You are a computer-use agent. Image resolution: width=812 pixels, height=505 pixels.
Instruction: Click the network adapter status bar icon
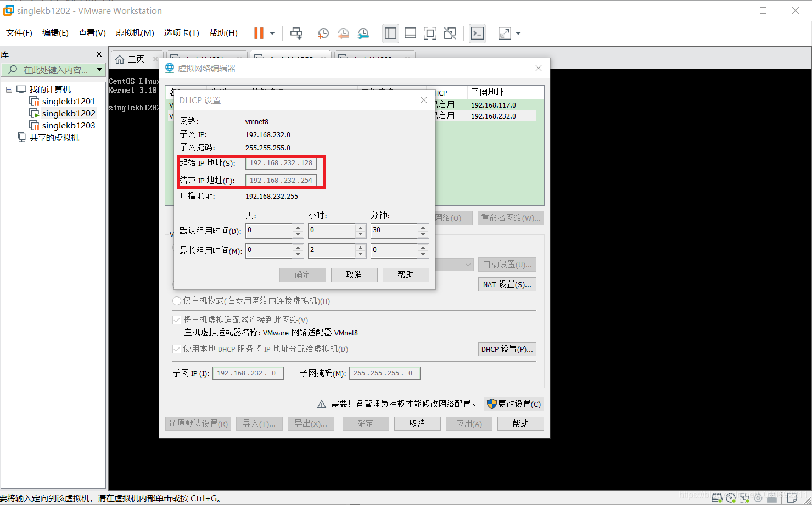744,498
